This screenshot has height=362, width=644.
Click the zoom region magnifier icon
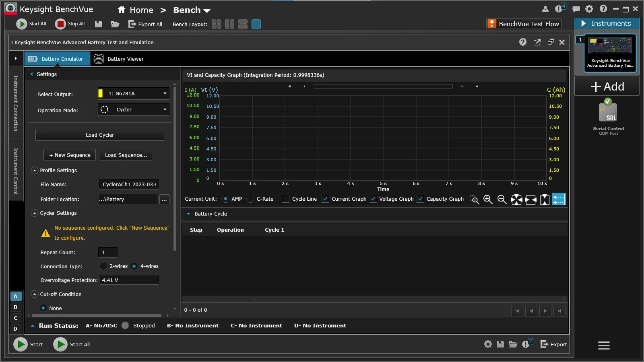(475, 200)
